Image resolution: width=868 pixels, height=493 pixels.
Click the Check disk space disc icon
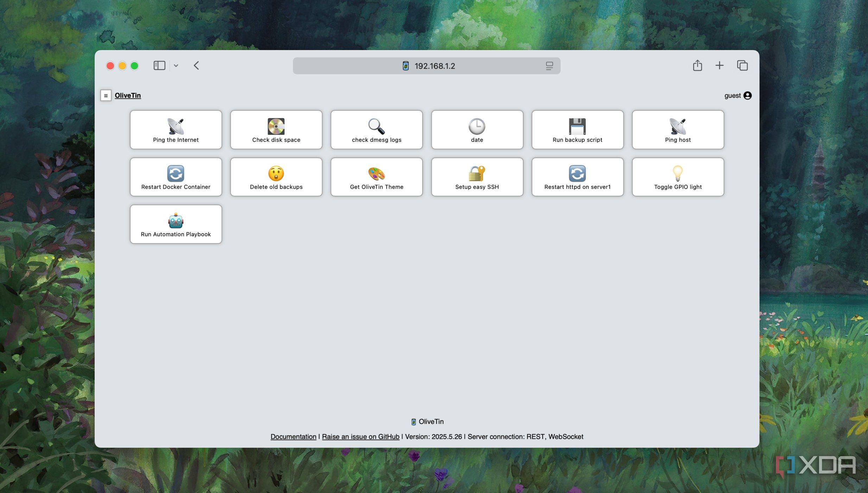(x=276, y=126)
